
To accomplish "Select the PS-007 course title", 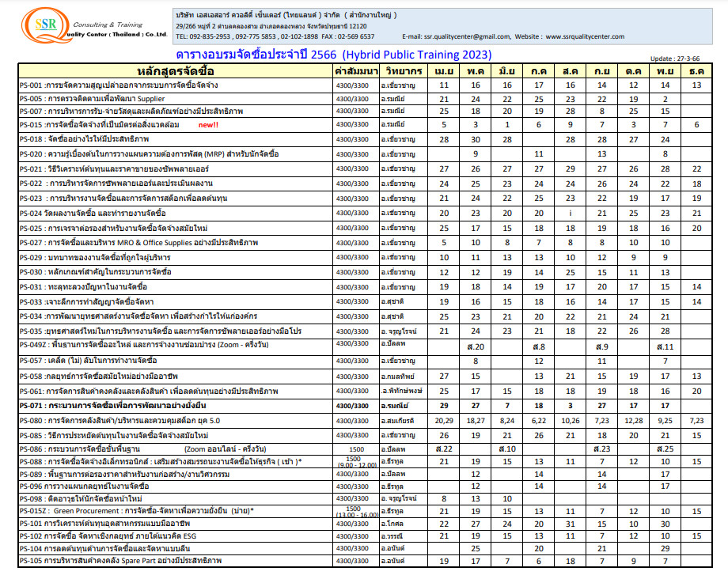I will tap(131, 112).
